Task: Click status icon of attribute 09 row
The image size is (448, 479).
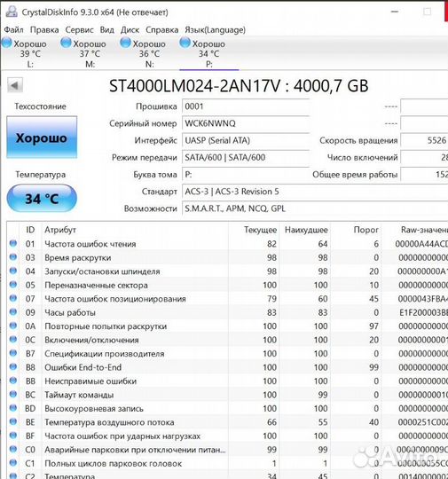Action: (x=13, y=312)
